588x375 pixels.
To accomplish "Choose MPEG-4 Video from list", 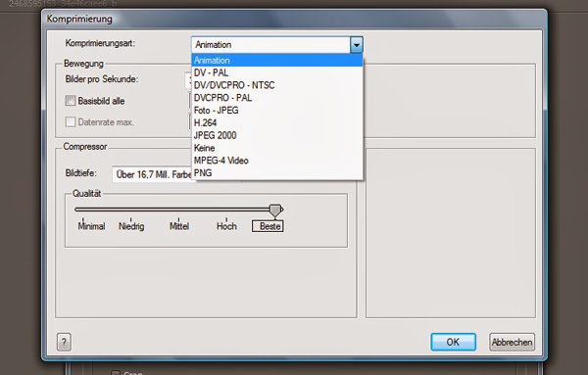I will pos(277,161).
